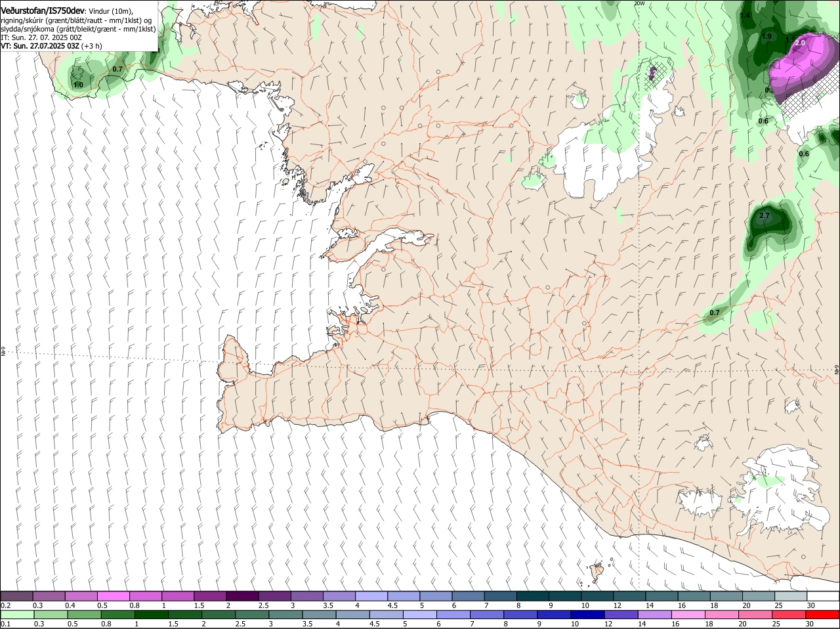Click the 1.9 precipitation value label
Viewport: 840px width, 629px height.
coord(766,37)
